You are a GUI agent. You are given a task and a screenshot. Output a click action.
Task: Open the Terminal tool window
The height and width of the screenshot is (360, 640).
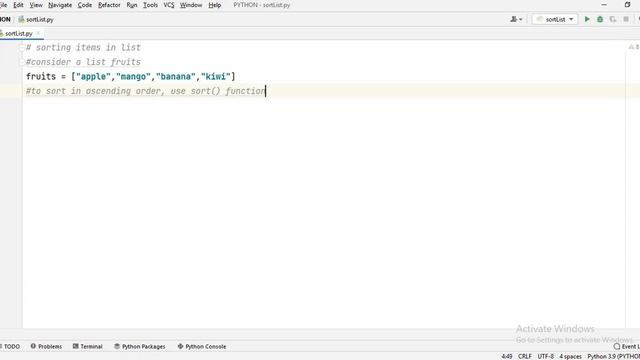pyautogui.click(x=87, y=346)
